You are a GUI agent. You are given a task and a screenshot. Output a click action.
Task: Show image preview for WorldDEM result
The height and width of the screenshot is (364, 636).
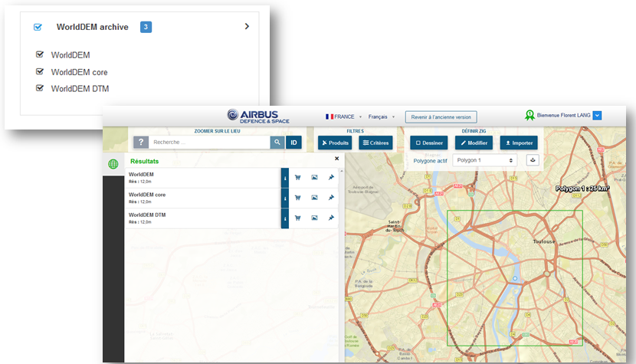314,177
